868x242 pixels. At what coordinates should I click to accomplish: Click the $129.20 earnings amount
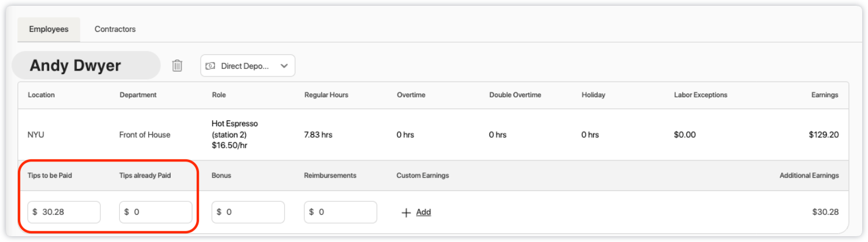point(823,135)
